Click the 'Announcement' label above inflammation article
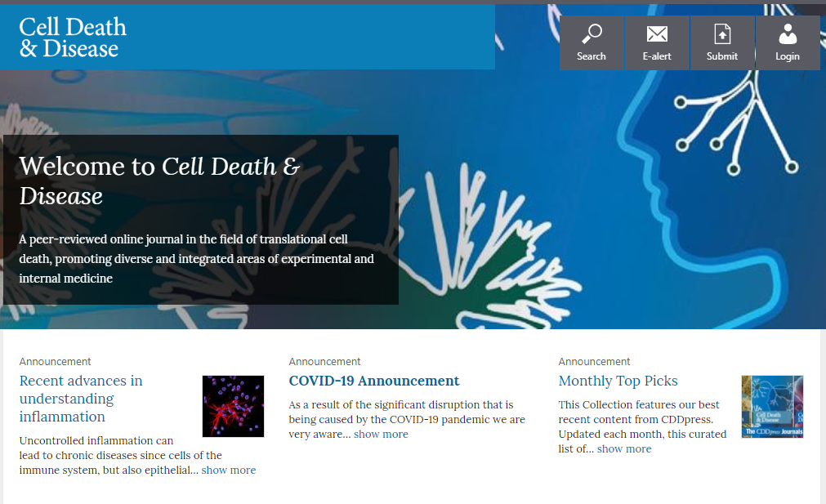Image resolution: width=826 pixels, height=504 pixels. [x=56, y=361]
